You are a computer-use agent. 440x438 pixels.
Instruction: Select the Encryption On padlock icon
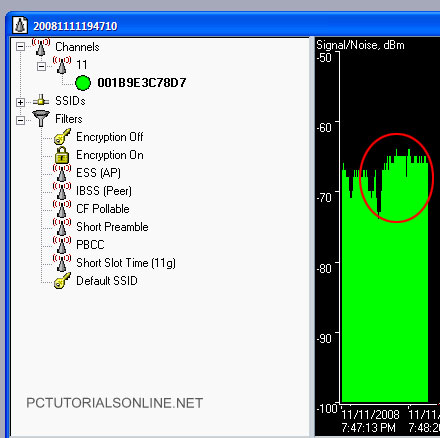(x=62, y=155)
